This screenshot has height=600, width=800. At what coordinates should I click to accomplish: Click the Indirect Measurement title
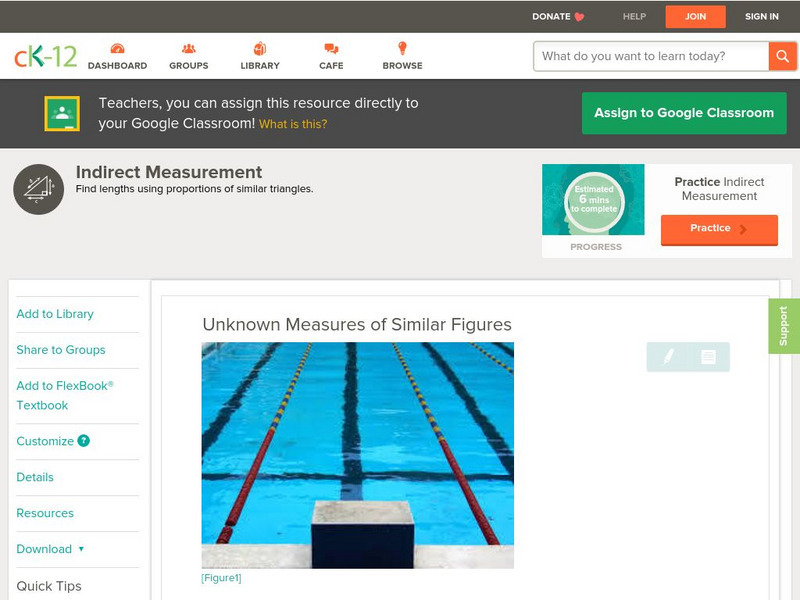(169, 172)
